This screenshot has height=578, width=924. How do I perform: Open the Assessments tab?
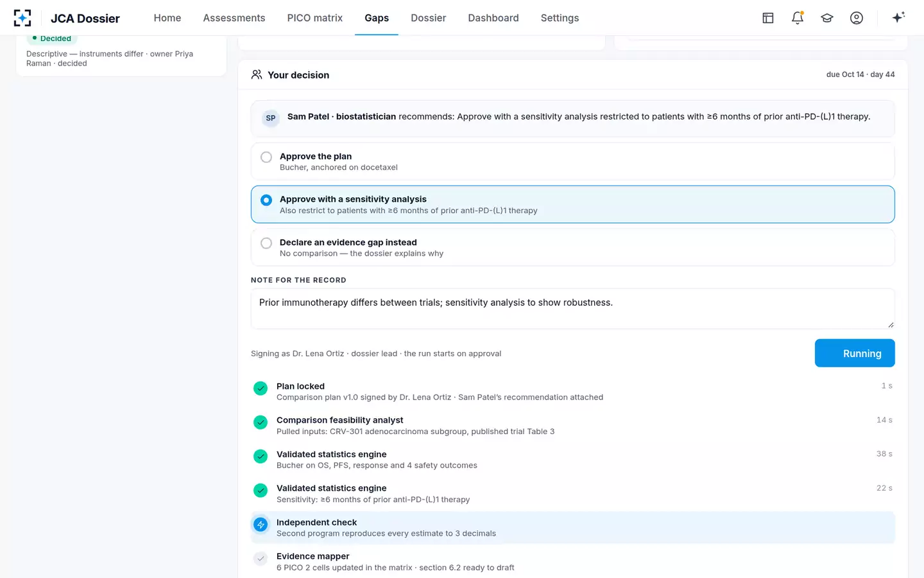[x=234, y=18]
